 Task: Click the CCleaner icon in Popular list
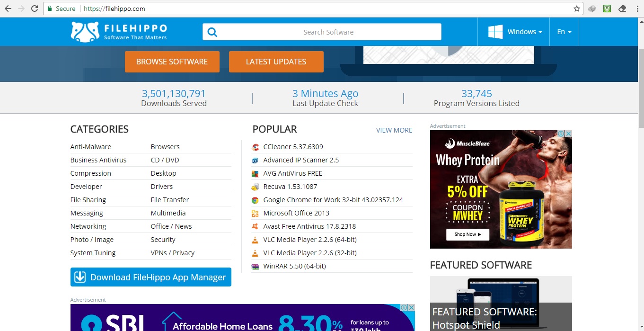click(x=256, y=147)
